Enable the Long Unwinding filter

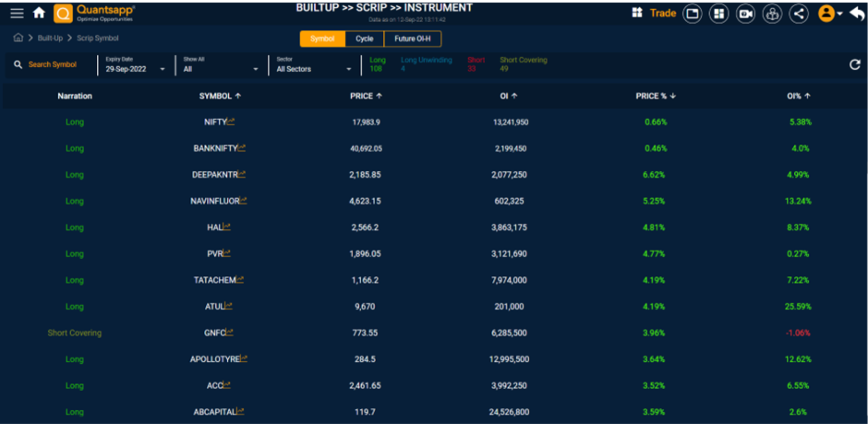coord(426,64)
